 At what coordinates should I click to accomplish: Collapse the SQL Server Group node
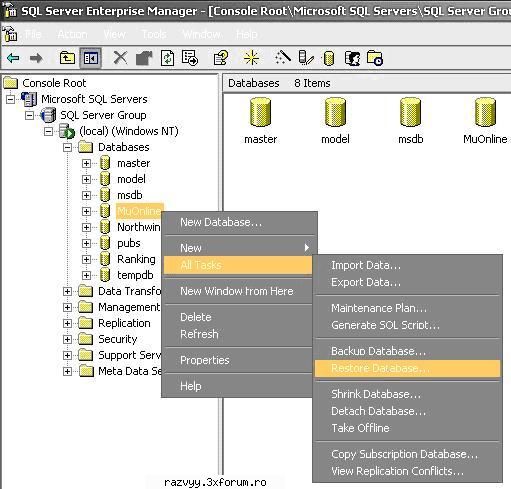[29, 115]
